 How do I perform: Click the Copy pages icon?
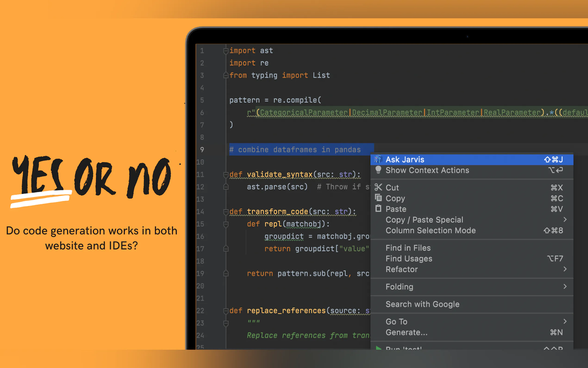pos(378,198)
